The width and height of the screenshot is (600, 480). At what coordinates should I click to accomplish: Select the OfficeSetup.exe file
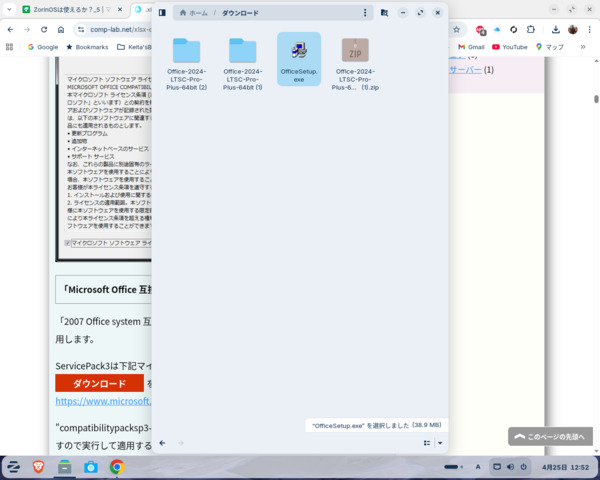pyautogui.click(x=299, y=59)
